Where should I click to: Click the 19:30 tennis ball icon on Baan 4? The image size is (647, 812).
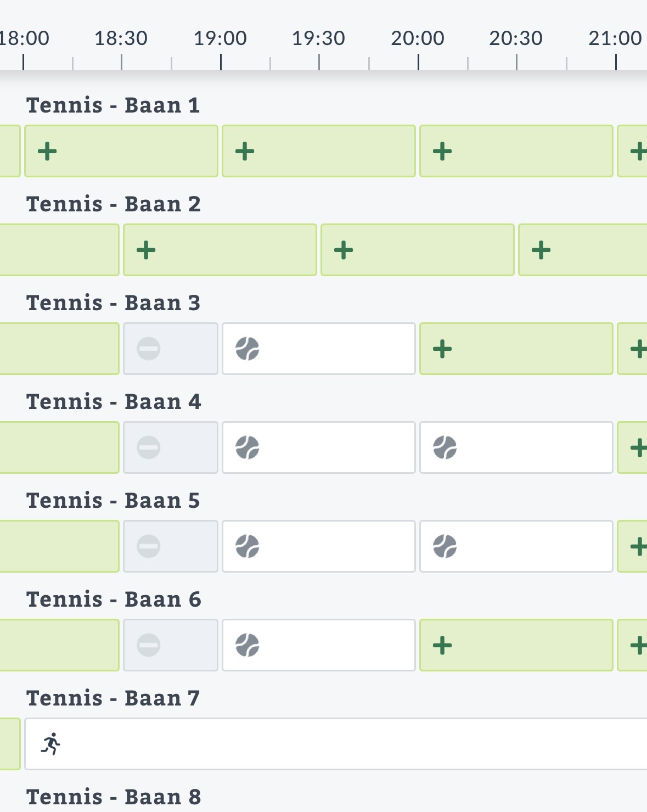[x=247, y=447]
